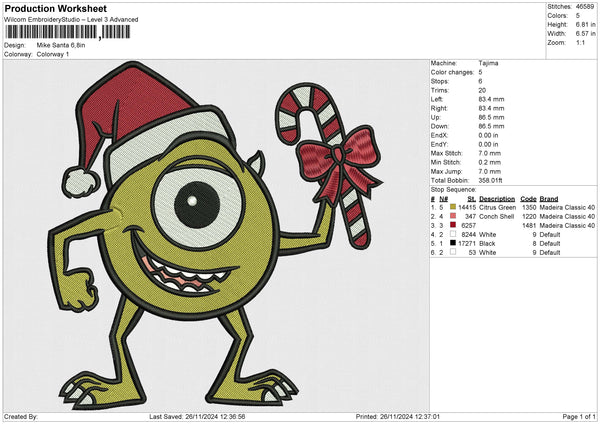Click the Width value '6.57 in'

pyautogui.click(x=585, y=34)
